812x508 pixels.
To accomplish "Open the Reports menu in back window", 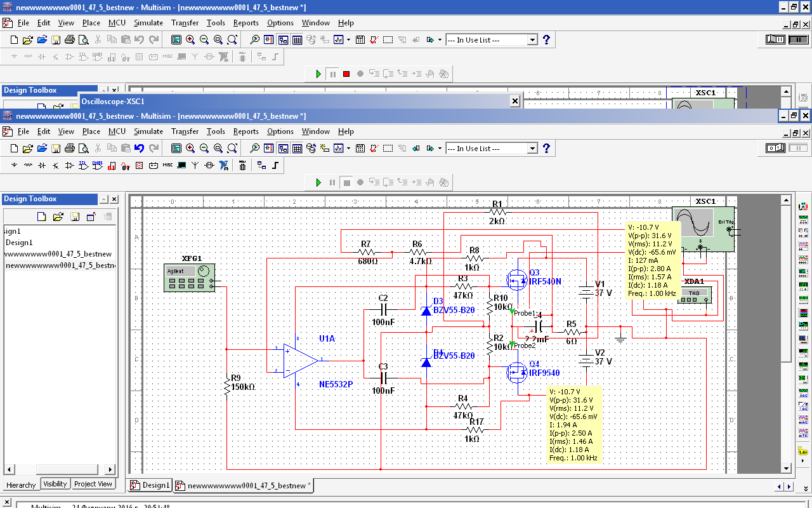I will [x=246, y=23].
